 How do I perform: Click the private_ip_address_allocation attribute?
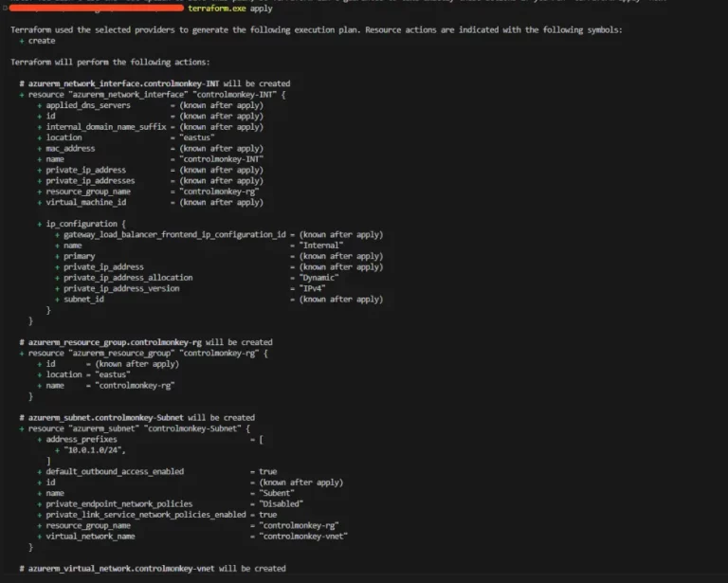pyautogui.click(x=128, y=278)
